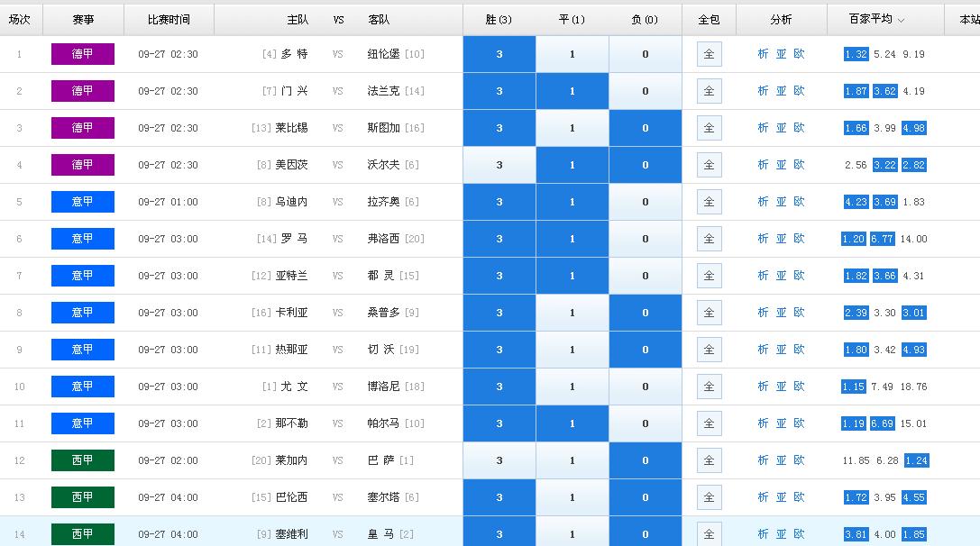The height and width of the screenshot is (546, 980).
Task: Click home team 莱比锡 in match 3
Action: tap(291, 127)
